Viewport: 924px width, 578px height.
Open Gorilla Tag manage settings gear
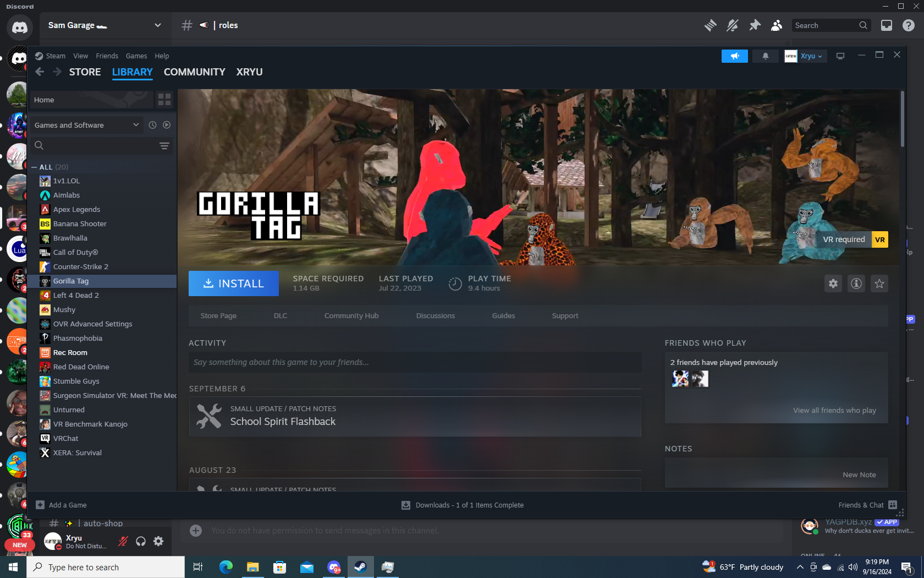(833, 283)
